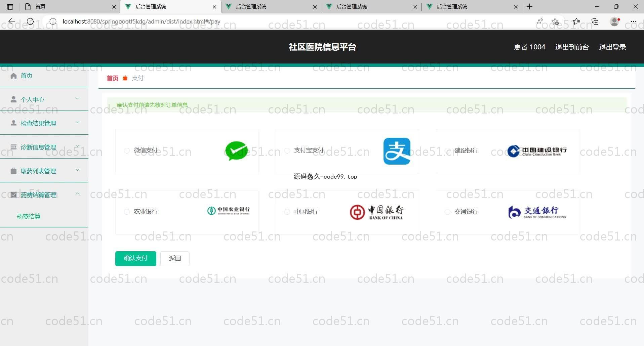Click 退出到前台 in the header
The height and width of the screenshot is (346, 644).
pos(572,47)
